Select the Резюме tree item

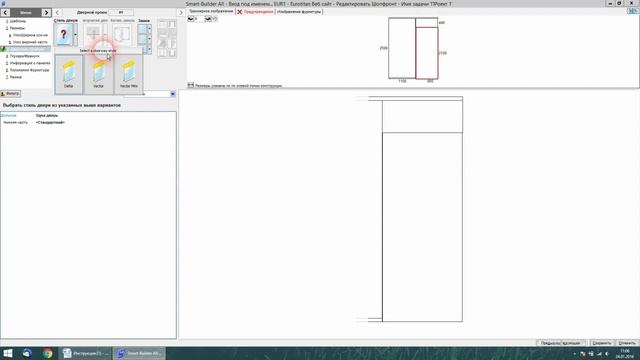[16, 77]
